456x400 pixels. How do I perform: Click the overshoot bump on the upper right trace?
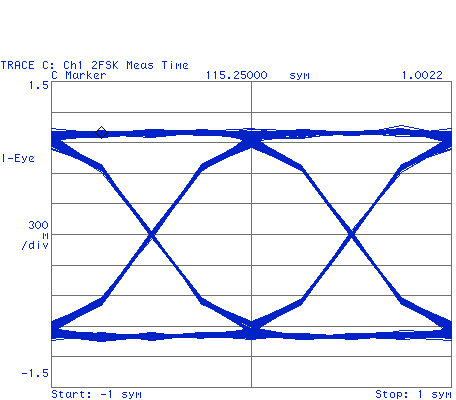click(401, 128)
